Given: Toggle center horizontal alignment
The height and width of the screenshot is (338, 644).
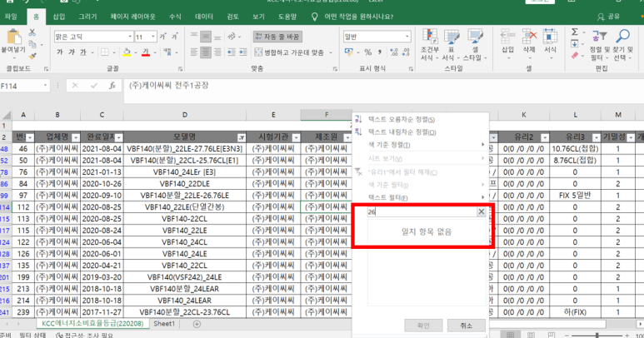Looking at the screenshot, I should pyautogui.click(x=206, y=52).
